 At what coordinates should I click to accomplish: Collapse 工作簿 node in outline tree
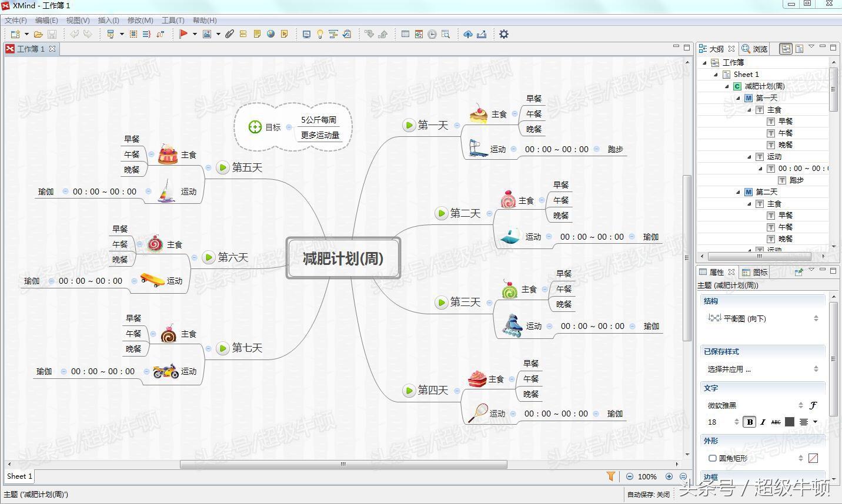pyautogui.click(x=704, y=63)
